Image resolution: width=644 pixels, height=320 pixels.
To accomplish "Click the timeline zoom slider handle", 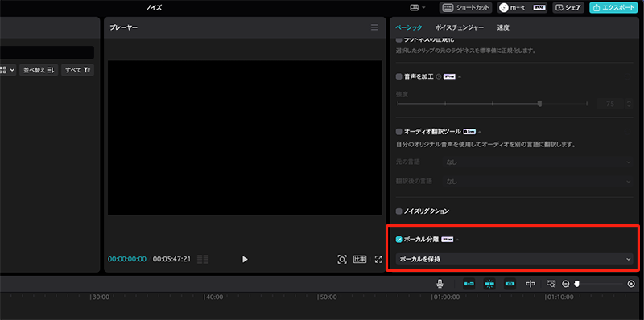I will pyautogui.click(x=576, y=284).
